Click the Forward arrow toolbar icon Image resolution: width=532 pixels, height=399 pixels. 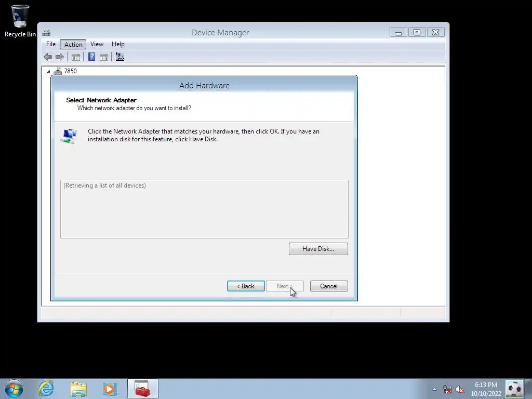(x=60, y=57)
